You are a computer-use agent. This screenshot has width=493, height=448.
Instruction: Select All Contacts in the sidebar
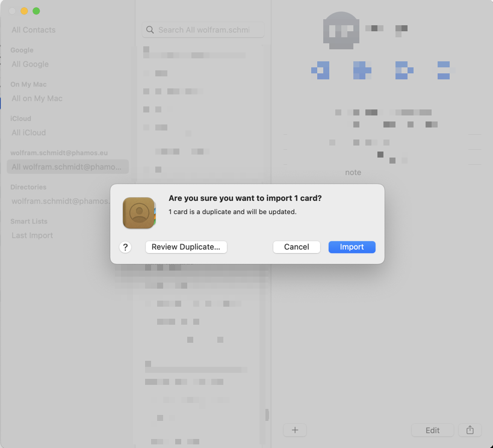pos(34,30)
